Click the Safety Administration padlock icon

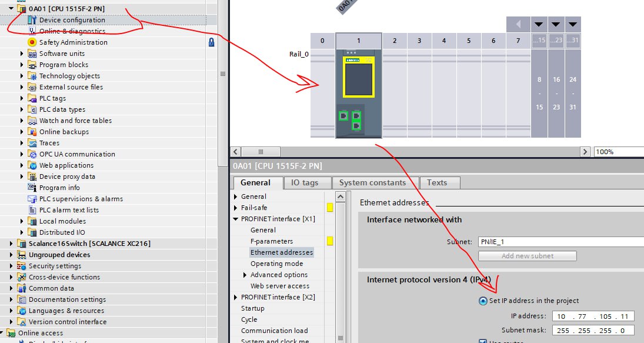(x=211, y=42)
